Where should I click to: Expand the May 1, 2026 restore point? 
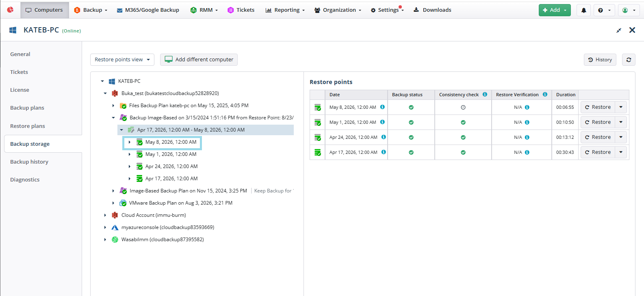click(130, 154)
